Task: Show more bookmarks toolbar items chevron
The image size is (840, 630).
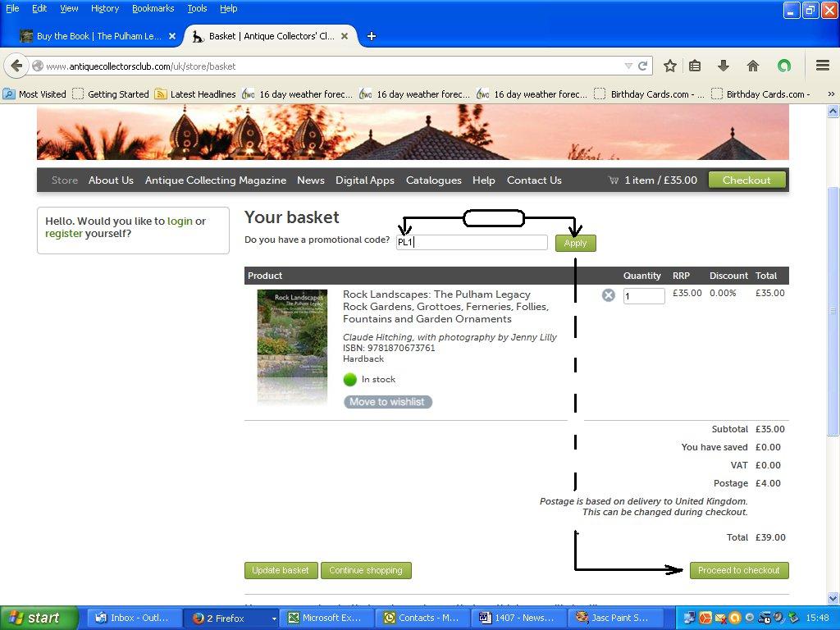Action: pyautogui.click(x=831, y=94)
